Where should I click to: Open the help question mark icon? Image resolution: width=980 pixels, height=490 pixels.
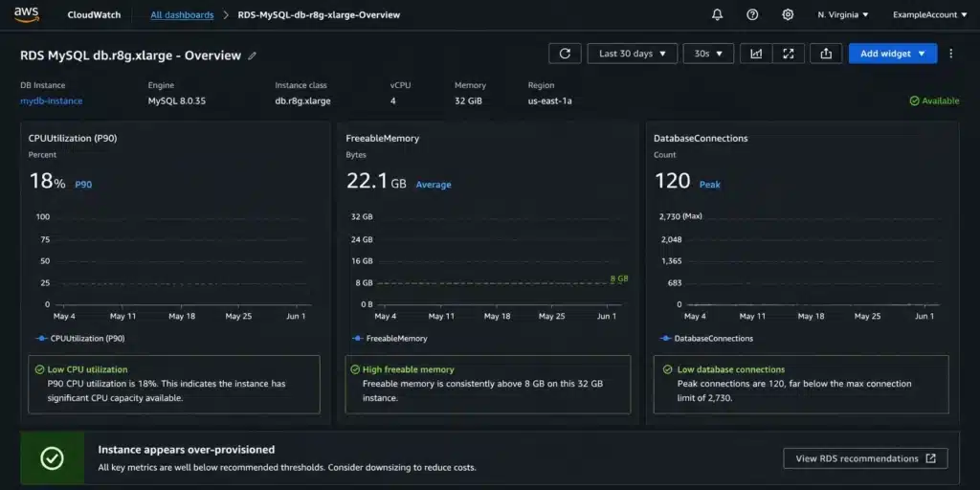click(752, 14)
